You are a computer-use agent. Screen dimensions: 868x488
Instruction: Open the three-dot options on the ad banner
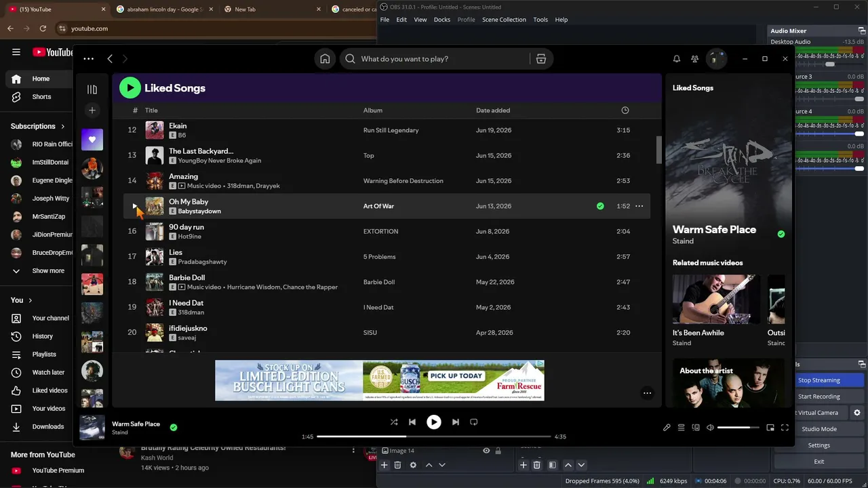pos(647,393)
